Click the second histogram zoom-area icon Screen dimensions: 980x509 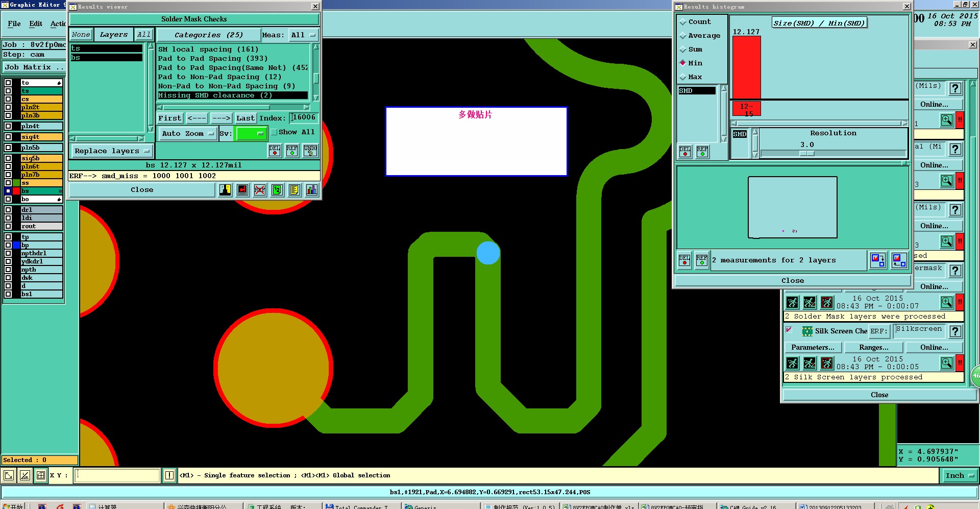click(x=899, y=260)
